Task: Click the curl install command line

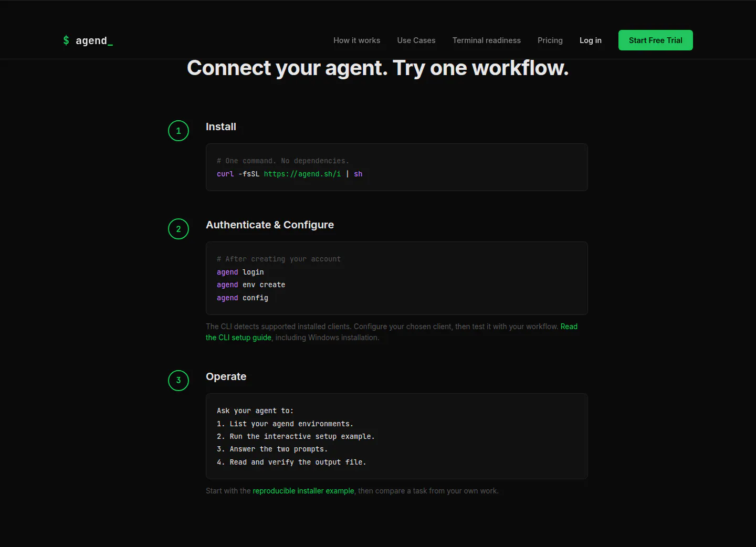Action: (290, 174)
